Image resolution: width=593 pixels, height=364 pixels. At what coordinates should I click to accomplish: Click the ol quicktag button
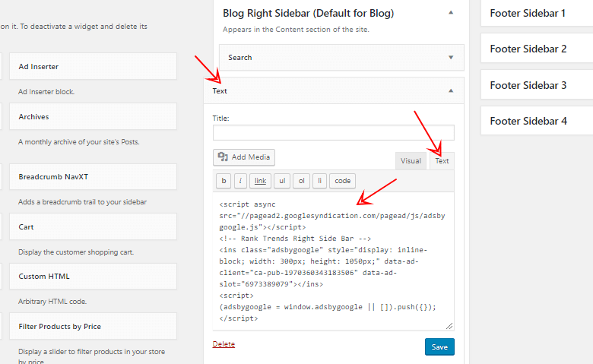point(301,181)
